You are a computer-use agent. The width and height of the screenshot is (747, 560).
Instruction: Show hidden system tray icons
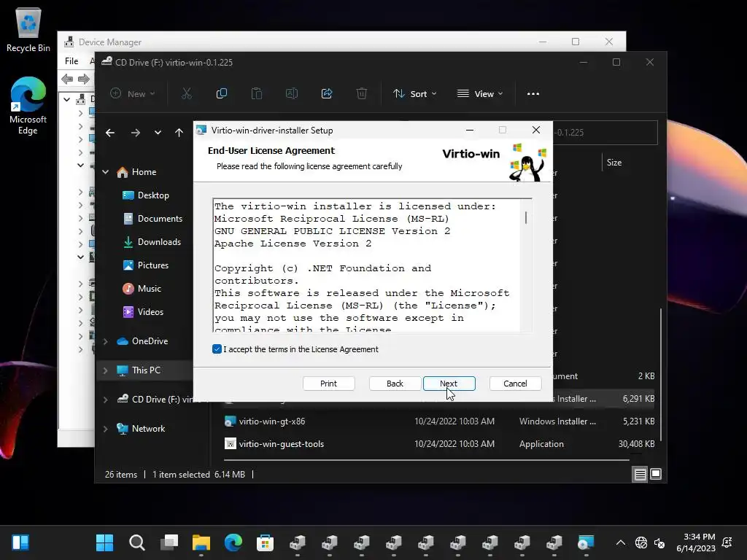tap(621, 542)
